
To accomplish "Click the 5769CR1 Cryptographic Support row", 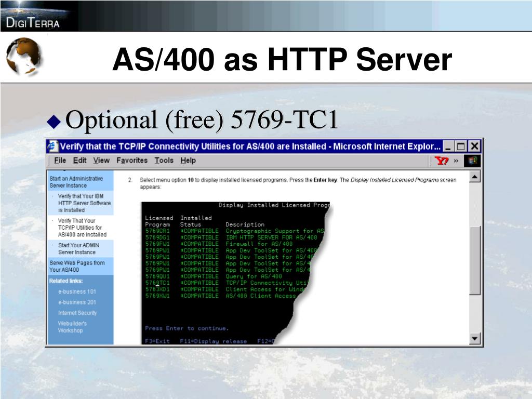I will pyautogui.click(x=234, y=231).
